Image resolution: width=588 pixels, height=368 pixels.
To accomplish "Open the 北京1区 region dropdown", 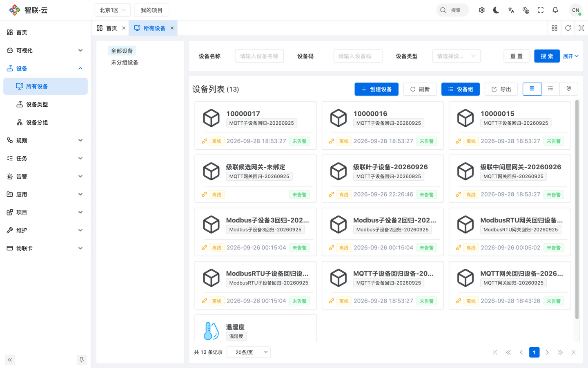I will pyautogui.click(x=113, y=10).
